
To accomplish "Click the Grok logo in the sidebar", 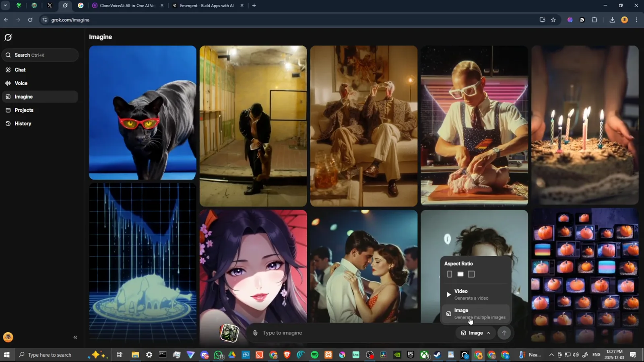I will click(8, 37).
